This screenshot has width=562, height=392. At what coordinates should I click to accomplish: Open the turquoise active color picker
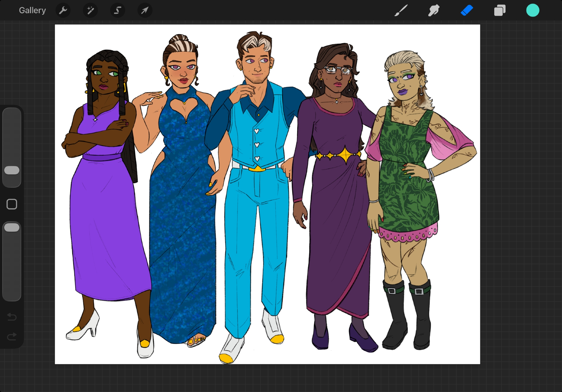pyautogui.click(x=532, y=11)
